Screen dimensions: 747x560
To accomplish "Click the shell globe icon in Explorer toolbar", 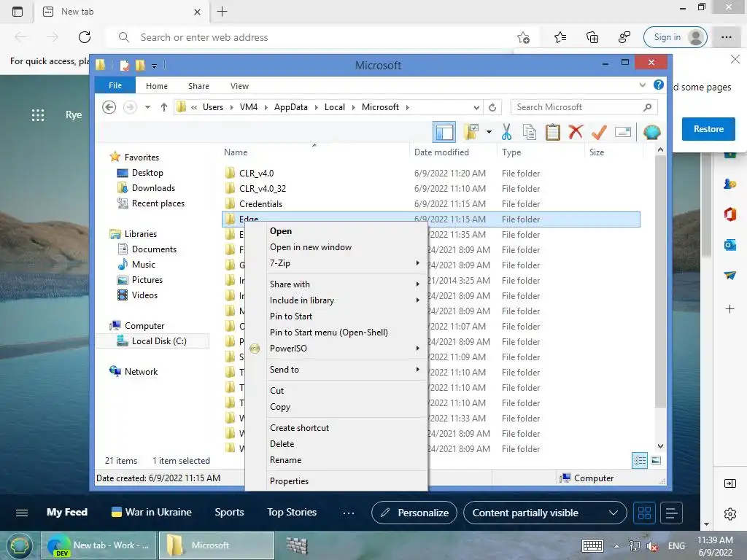I will 651,132.
